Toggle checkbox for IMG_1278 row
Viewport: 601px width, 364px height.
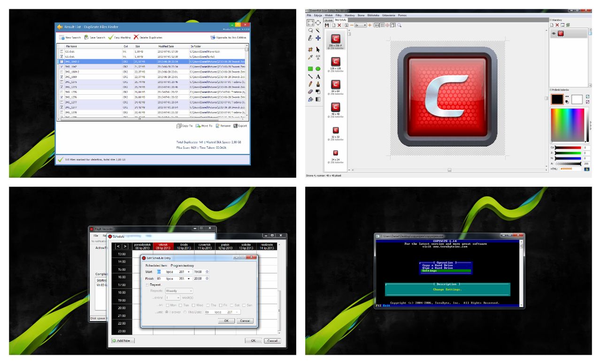(x=61, y=113)
